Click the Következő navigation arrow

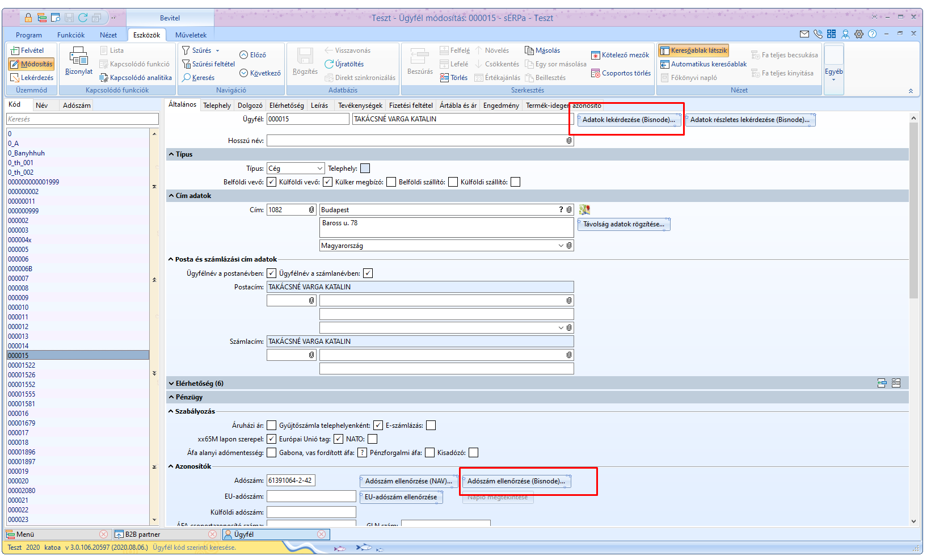pyautogui.click(x=244, y=73)
